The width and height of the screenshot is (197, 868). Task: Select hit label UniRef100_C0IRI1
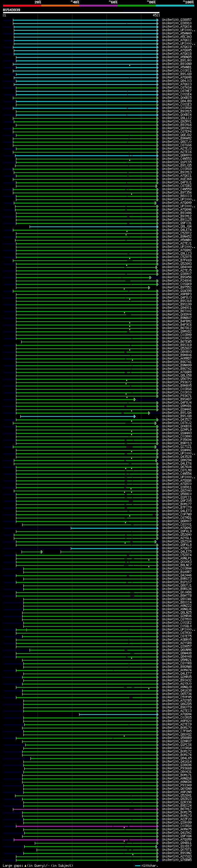pyautogui.click(x=177, y=71)
